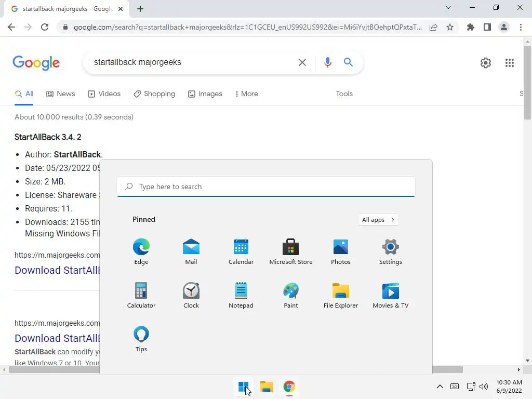
Task: Submit search with magnifier icon
Action: click(348, 62)
